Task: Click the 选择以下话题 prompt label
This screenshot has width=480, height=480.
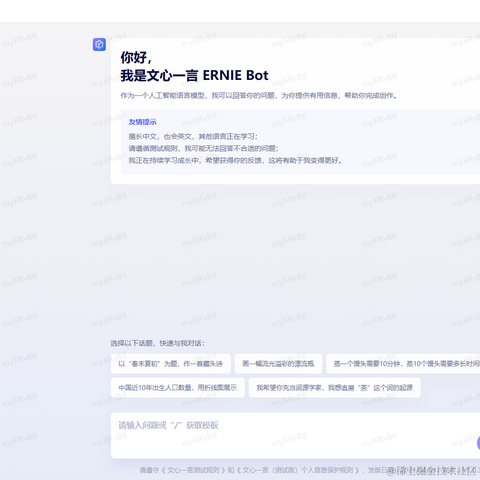Action: [x=157, y=343]
